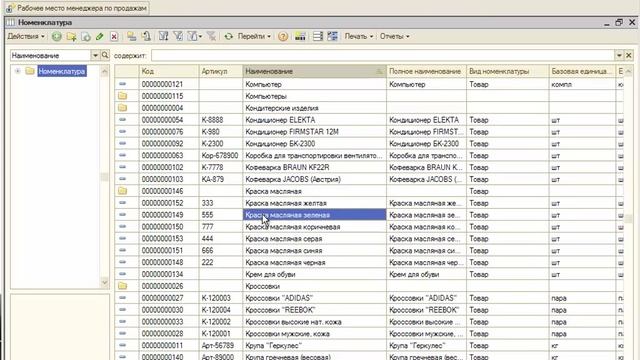Open the Печать dropdown menu
The image size is (640, 360).
pos(359,36)
